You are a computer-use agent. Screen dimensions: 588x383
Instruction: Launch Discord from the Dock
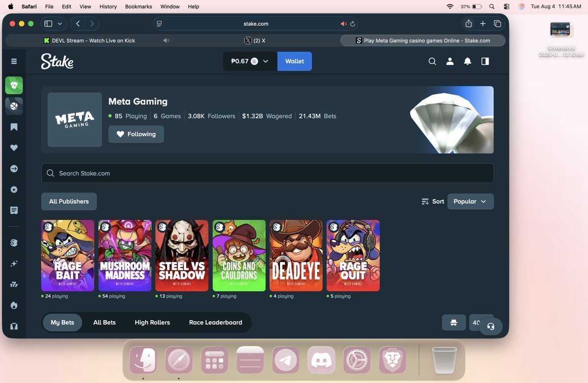[x=321, y=360]
